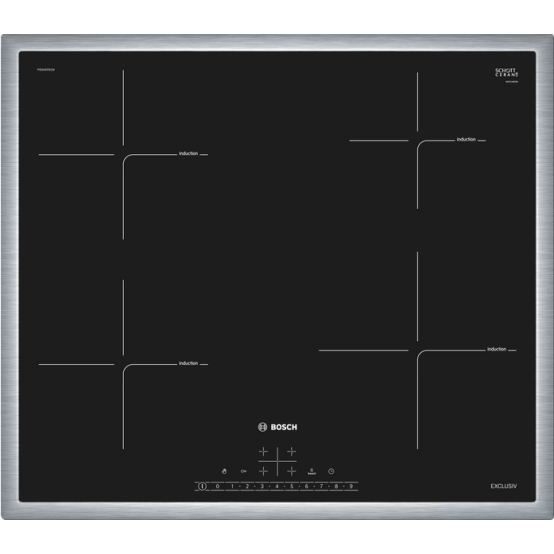The image size is (554, 554).
Task: Set power level to 0 on slider
Action: click(217, 486)
